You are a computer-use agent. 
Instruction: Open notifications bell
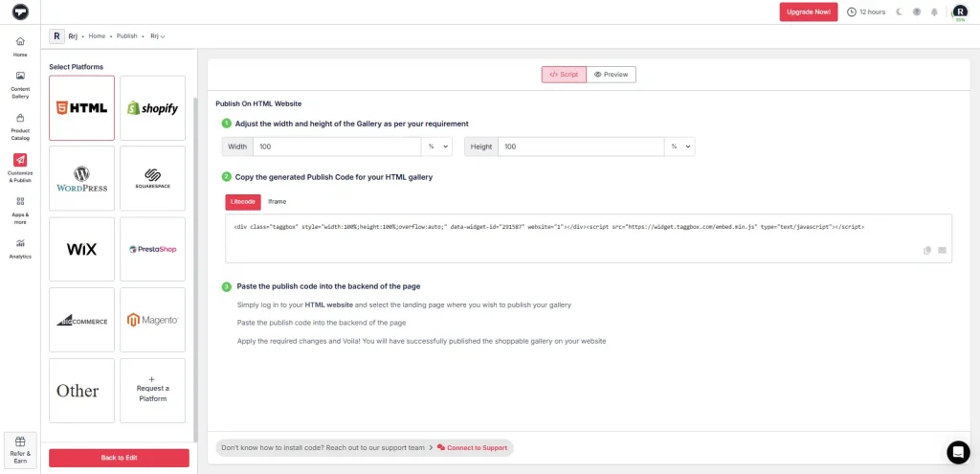click(934, 11)
